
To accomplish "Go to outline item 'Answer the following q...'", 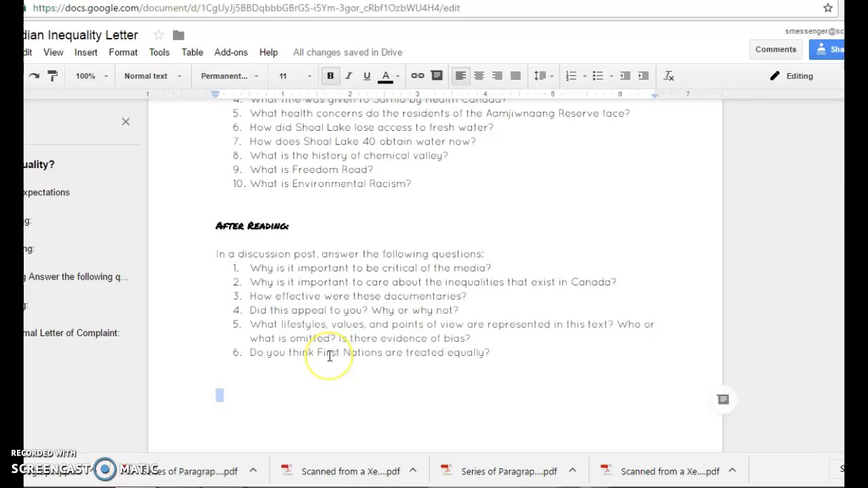I will pos(76,277).
